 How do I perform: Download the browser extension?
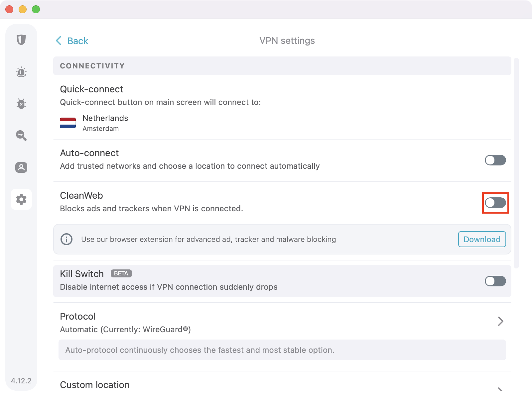point(482,239)
